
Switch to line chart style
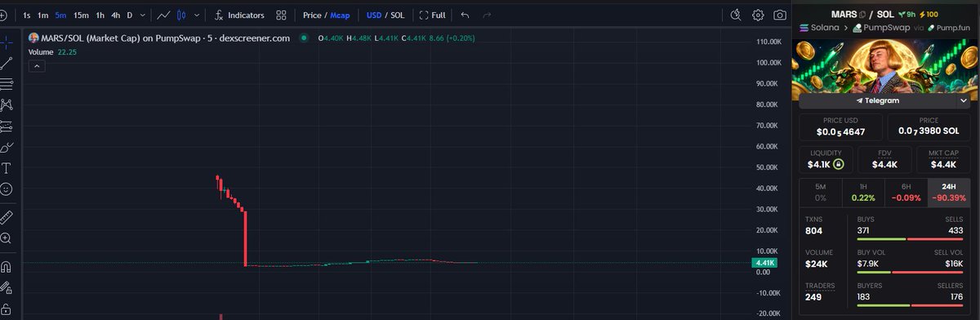click(164, 15)
